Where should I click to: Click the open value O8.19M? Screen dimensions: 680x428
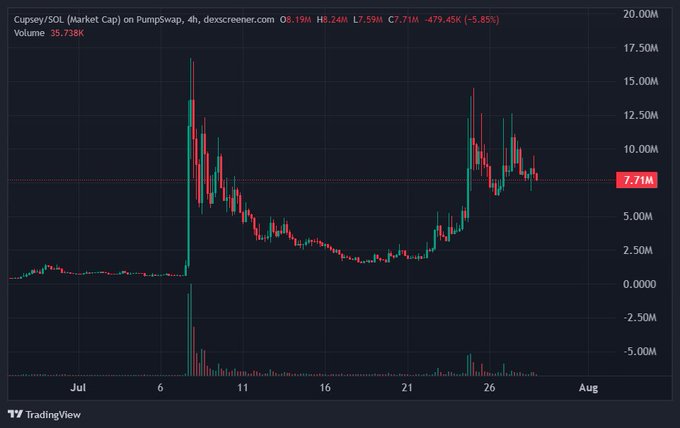pos(296,20)
